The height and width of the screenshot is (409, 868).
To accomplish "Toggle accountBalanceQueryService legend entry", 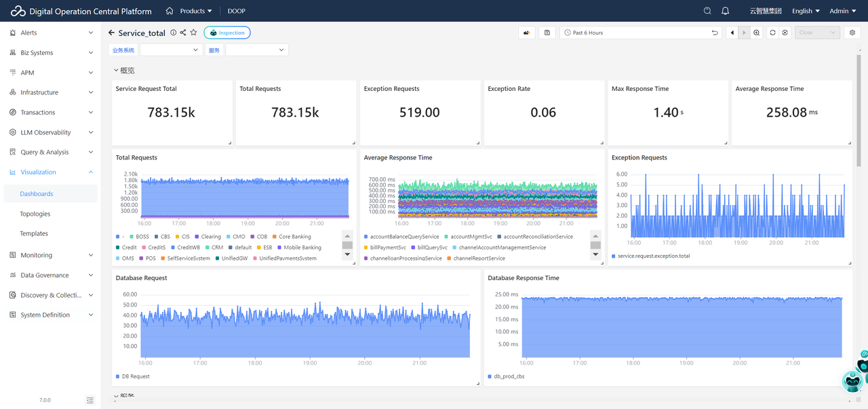I will pos(401,237).
